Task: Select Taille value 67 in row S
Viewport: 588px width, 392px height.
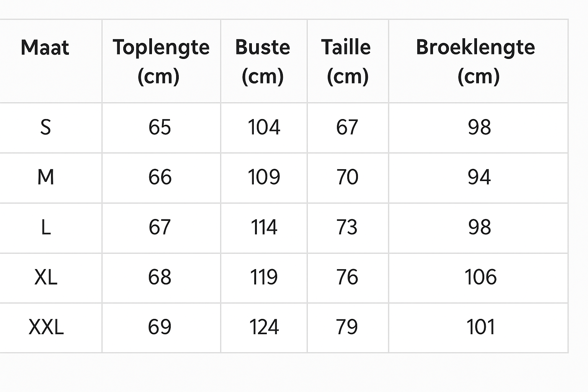Action: (347, 127)
